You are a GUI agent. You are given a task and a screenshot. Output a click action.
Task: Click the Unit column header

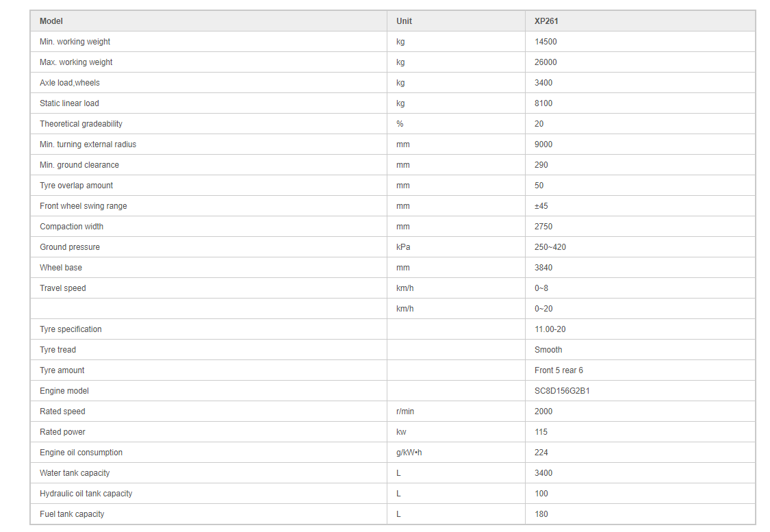[x=404, y=21]
